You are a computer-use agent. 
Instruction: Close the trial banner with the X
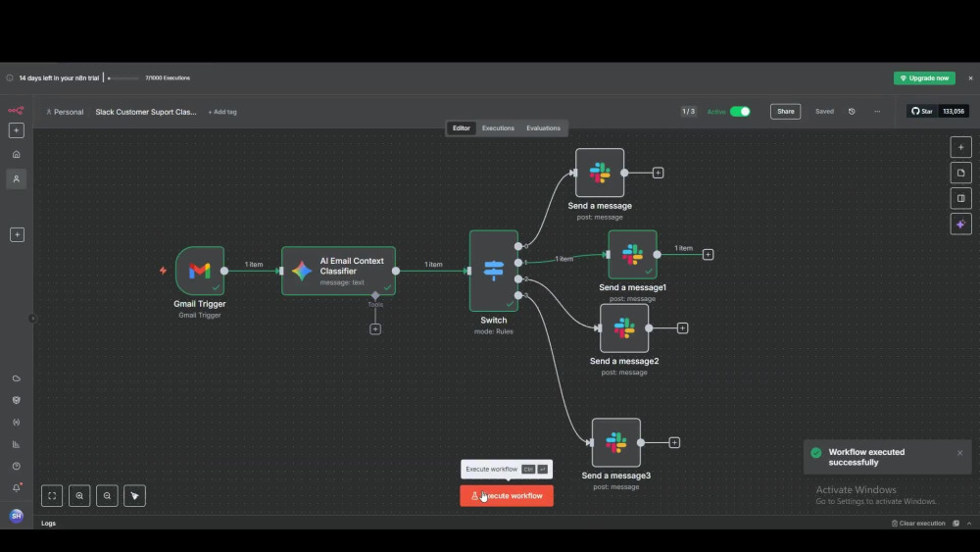(970, 78)
